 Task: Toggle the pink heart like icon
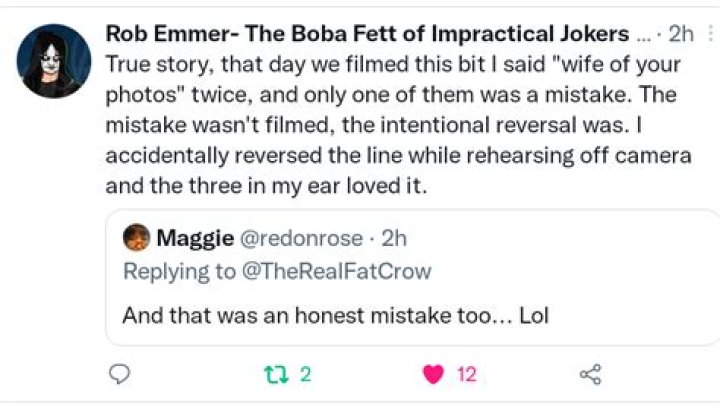pyautogui.click(x=433, y=375)
